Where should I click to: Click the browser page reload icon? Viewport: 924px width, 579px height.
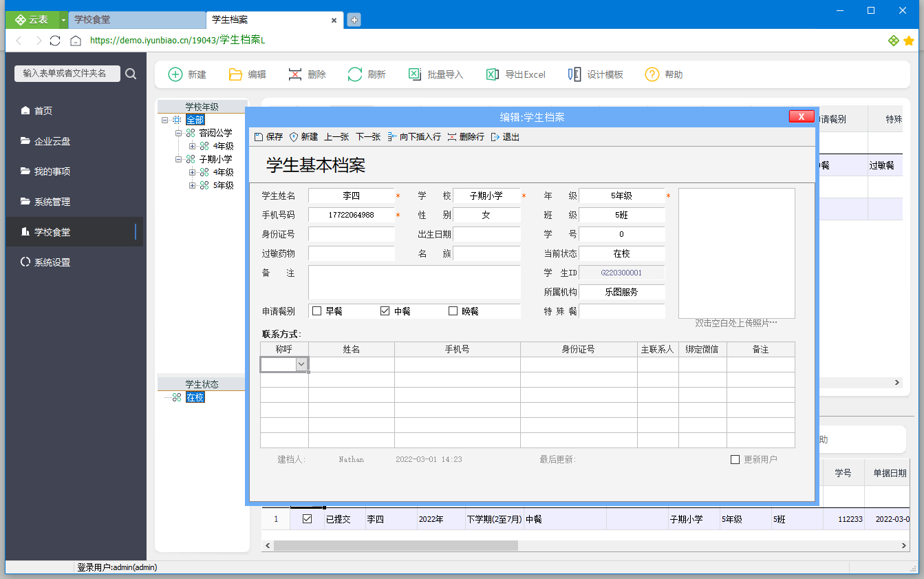tap(55, 41)
